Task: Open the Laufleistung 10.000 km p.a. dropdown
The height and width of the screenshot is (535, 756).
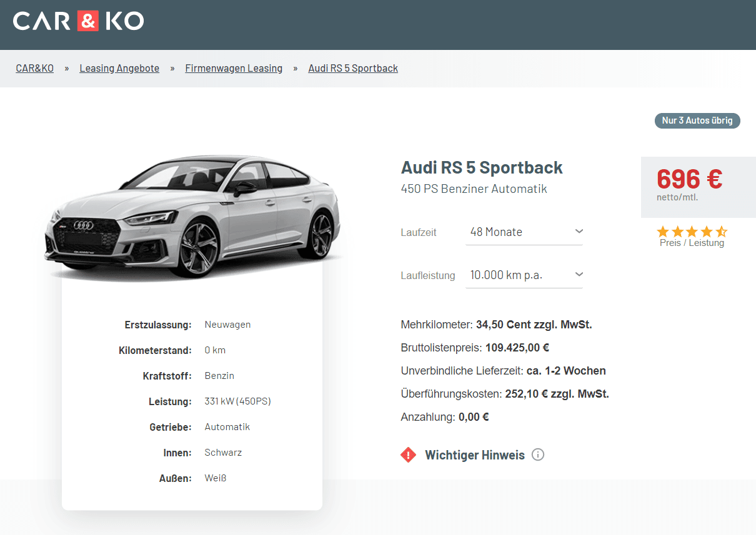Action: pos(524,275)
